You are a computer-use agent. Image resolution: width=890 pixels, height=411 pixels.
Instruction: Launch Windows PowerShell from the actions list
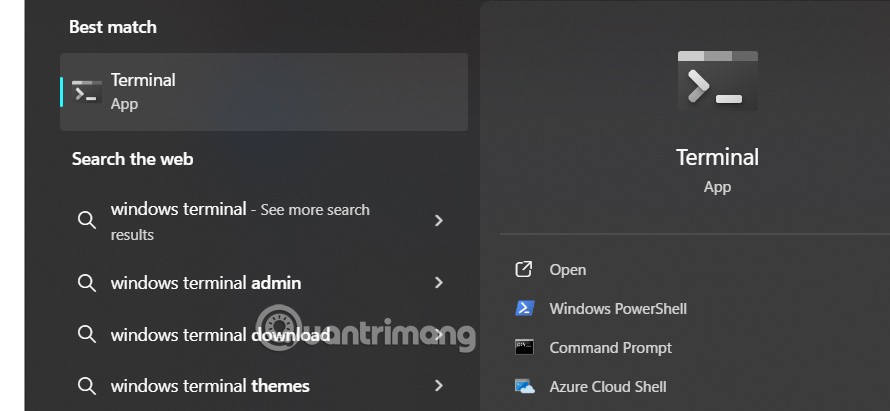tap(618, 309)
